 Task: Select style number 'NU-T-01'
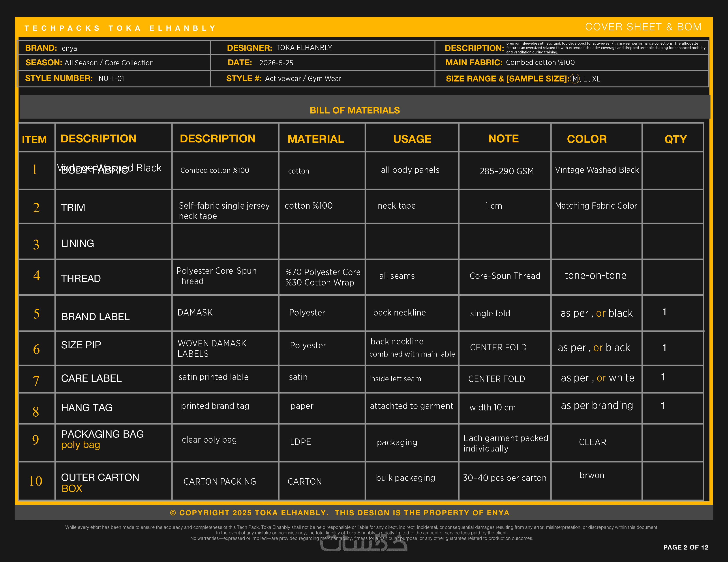(x=111, y=78)
